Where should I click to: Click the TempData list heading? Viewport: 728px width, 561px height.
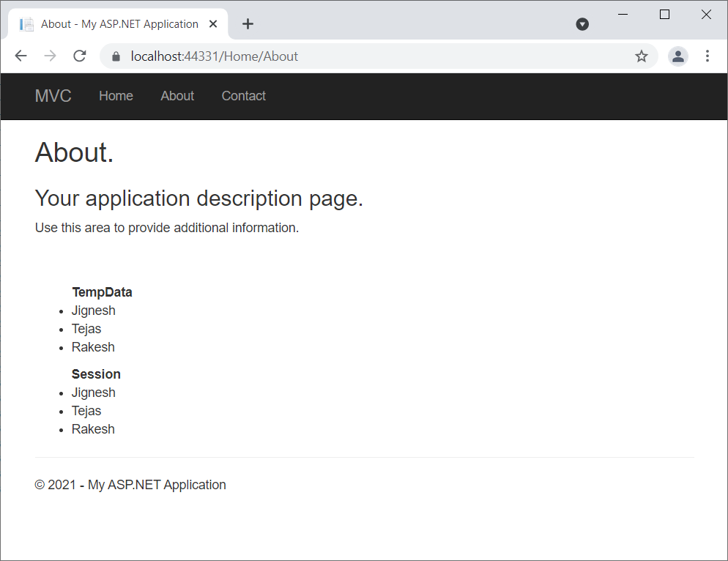point(102,292)
